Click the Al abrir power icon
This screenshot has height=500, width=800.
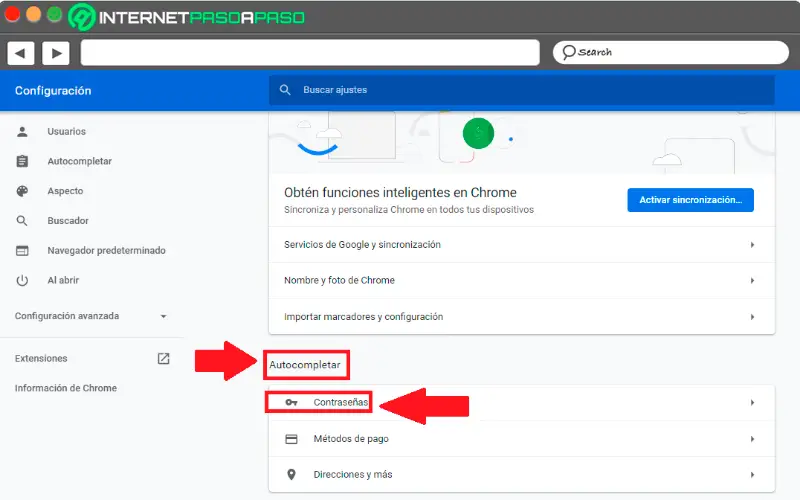click(x=22, y=280)
